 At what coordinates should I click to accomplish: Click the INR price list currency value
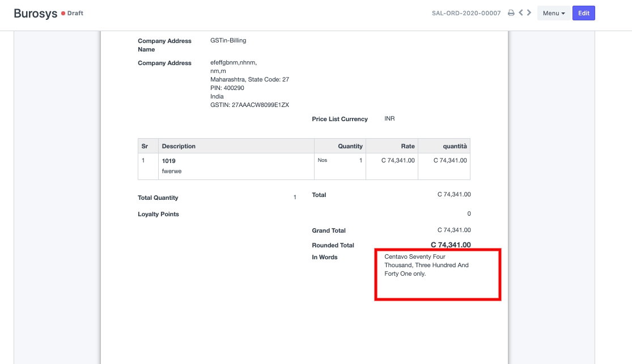[x=389, y=119]
